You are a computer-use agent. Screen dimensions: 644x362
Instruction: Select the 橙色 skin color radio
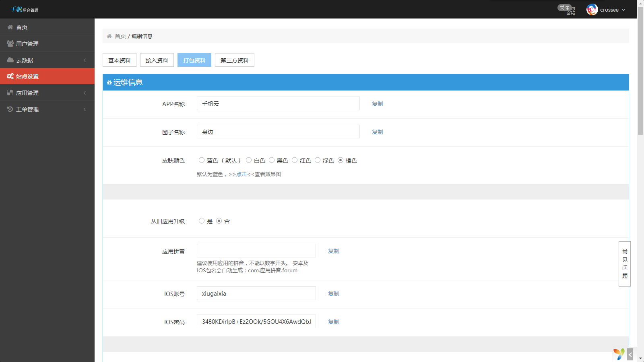click(x=341, y=160)
